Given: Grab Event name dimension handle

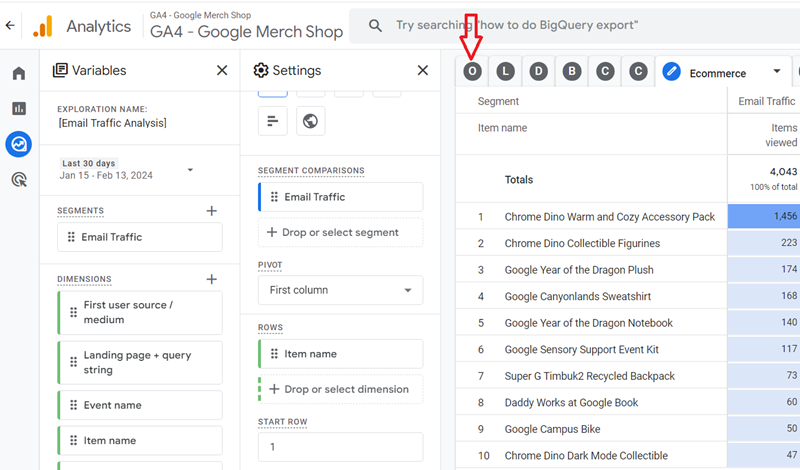Looking at the screenshot, I should click(73, 405).
